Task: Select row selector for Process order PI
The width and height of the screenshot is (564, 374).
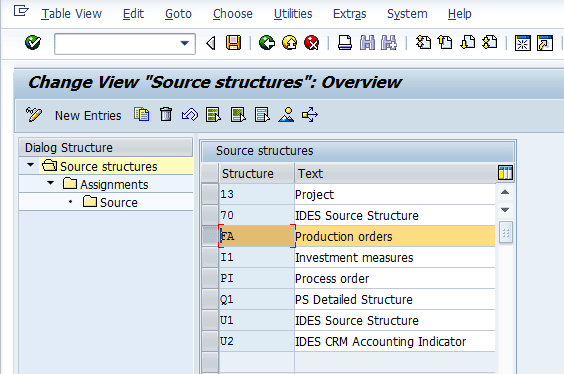Action: click(210, 278)
